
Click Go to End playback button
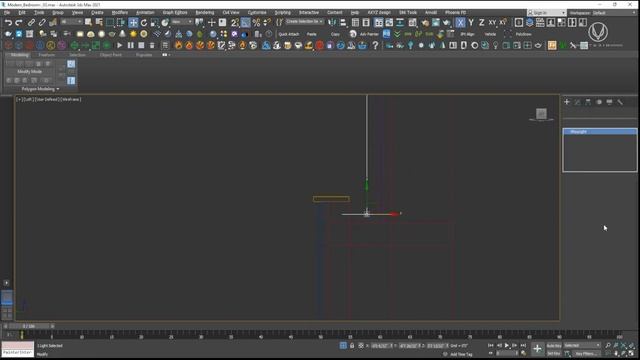pyautogui.click(x=523, y=346)
